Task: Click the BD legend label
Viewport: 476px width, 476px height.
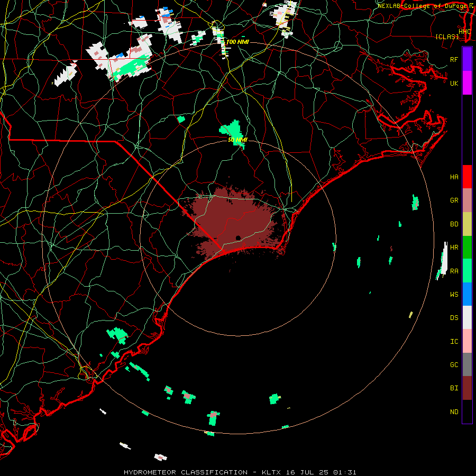Action: (454, 224)
